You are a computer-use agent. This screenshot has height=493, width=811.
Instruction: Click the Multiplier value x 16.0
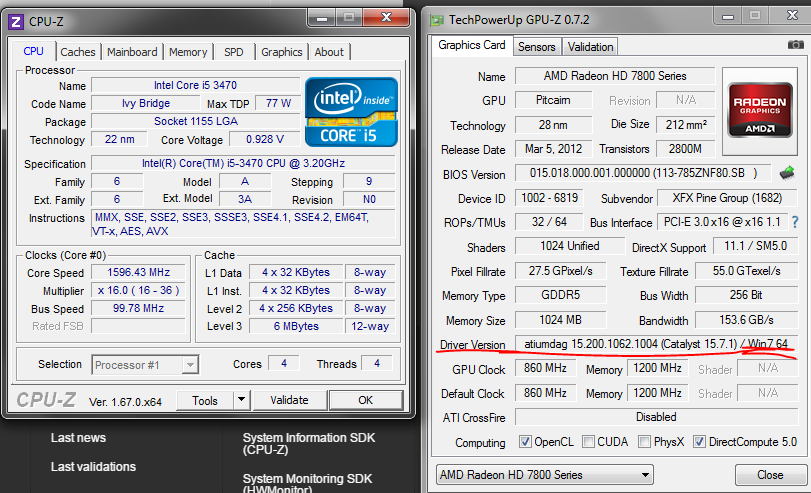(x=138, y=290)
